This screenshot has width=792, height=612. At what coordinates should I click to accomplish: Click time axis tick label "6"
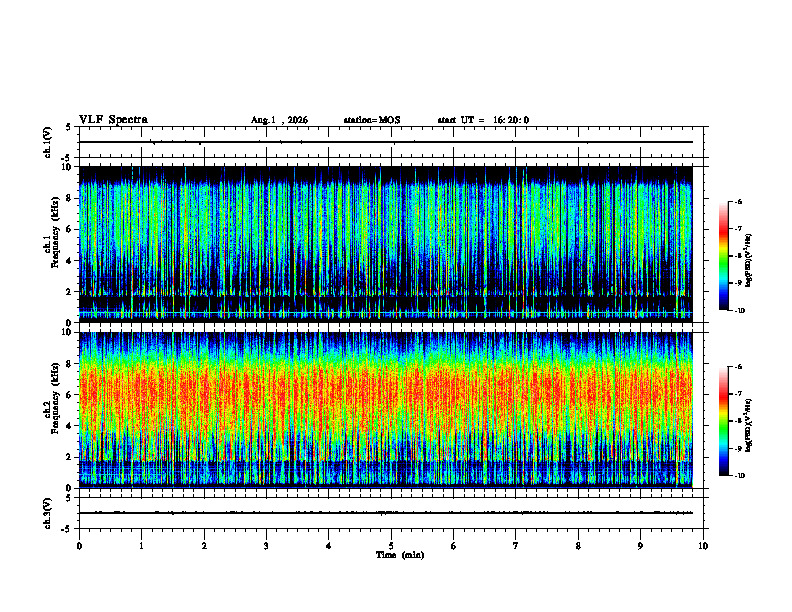coord(454,546)
